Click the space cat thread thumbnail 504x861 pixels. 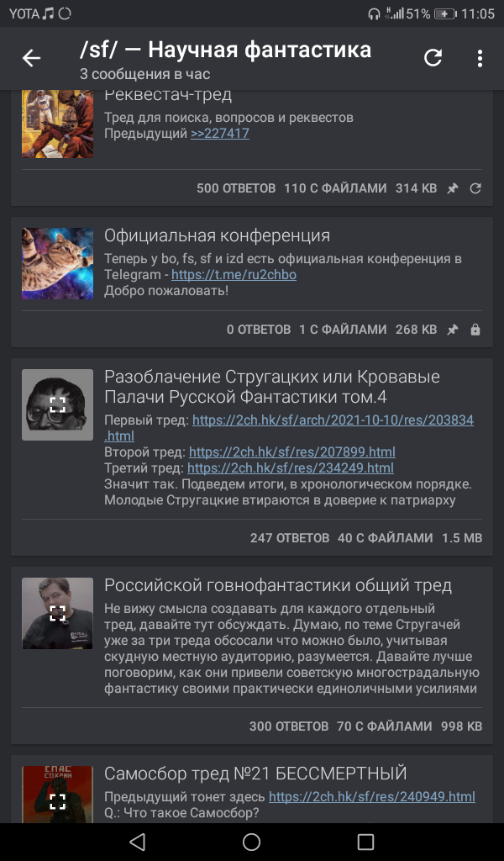coord(58,263)
